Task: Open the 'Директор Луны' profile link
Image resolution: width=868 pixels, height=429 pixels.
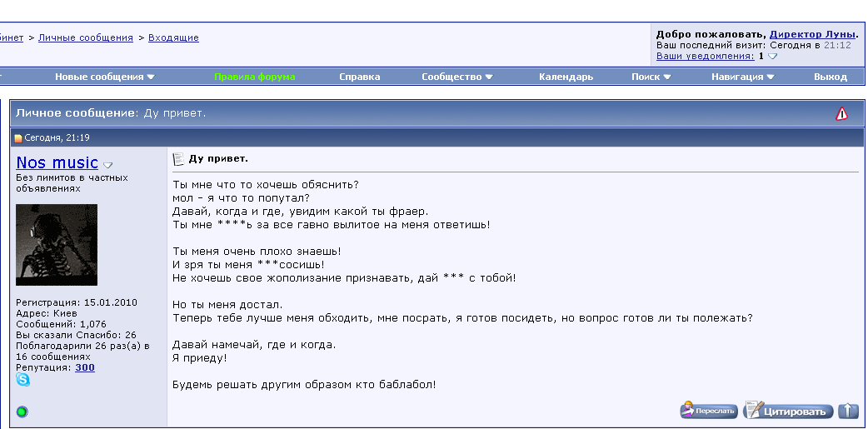Action: point(811,34)
